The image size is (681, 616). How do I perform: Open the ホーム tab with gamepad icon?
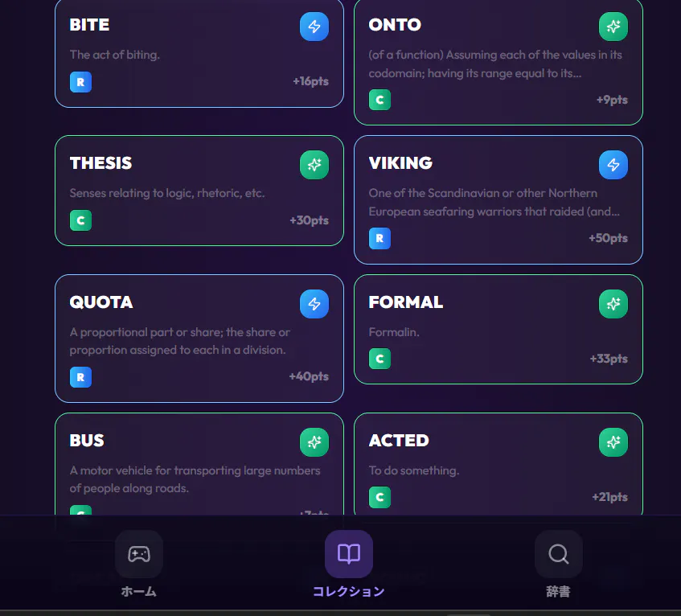point(139,564)
